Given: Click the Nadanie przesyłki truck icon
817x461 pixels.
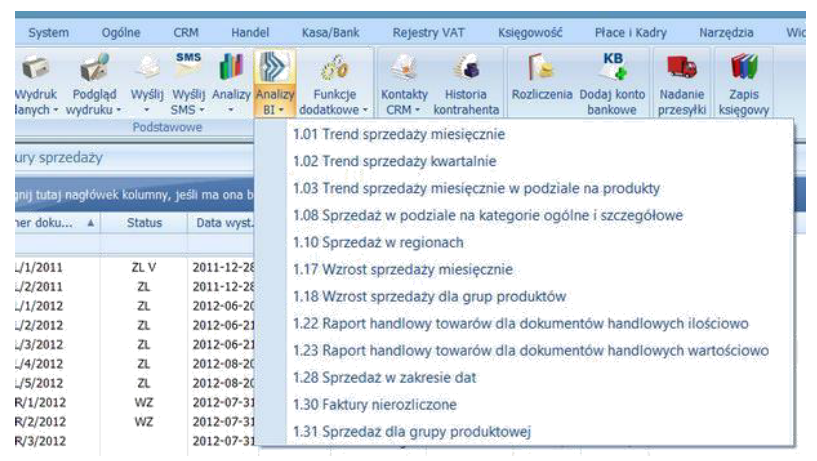Looking at the screenshot, I should tap(681, 72).
